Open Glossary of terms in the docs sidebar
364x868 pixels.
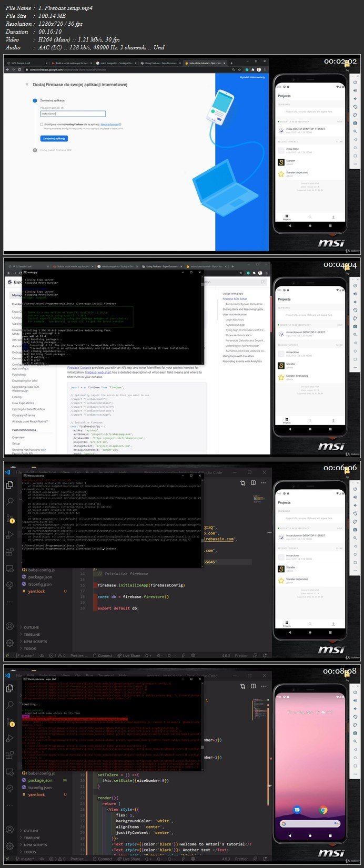(x=24, y=415)
